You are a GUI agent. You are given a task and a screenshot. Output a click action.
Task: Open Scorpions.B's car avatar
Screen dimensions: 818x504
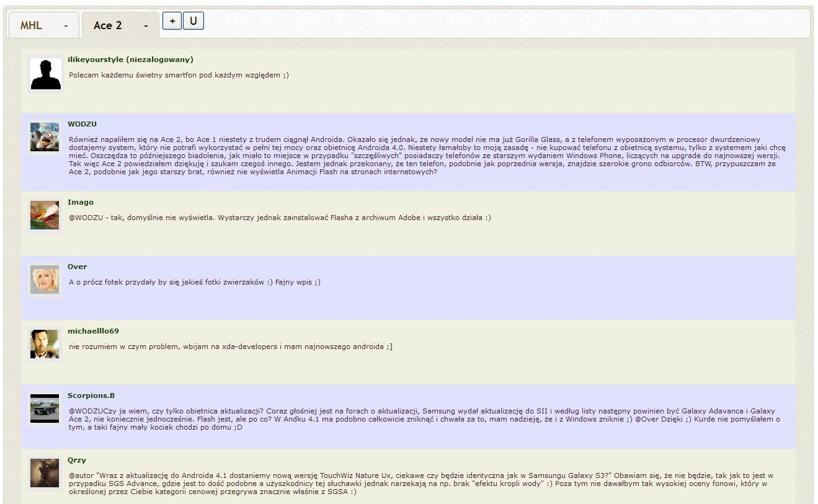coord(45,409)
